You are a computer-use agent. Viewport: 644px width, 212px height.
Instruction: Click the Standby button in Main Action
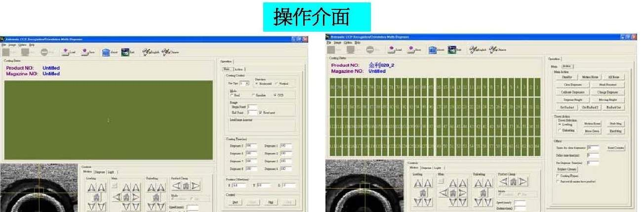(x=567, y=77)
